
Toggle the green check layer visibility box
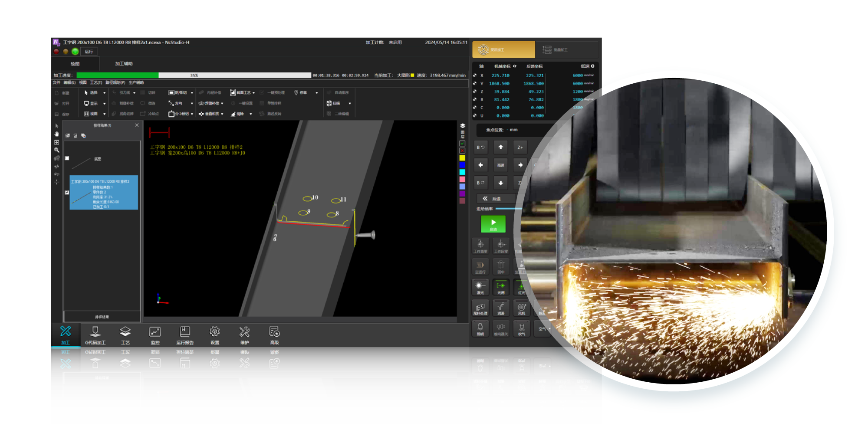[x=462, y=144]
